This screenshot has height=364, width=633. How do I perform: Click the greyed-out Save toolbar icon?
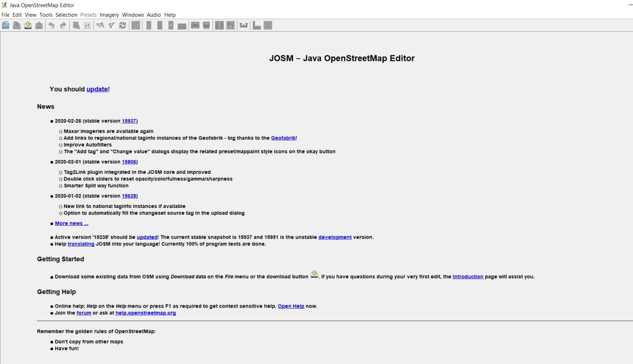tap(17, 25)
